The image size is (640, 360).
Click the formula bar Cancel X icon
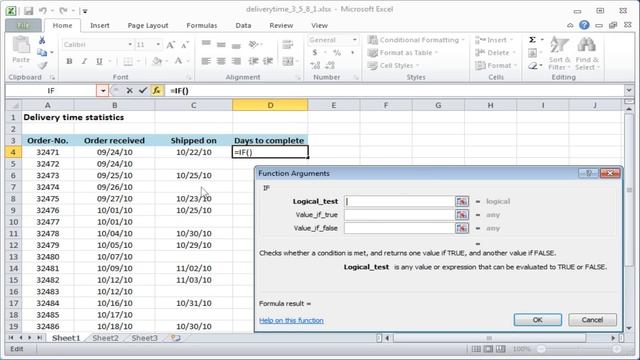[129, 91]
